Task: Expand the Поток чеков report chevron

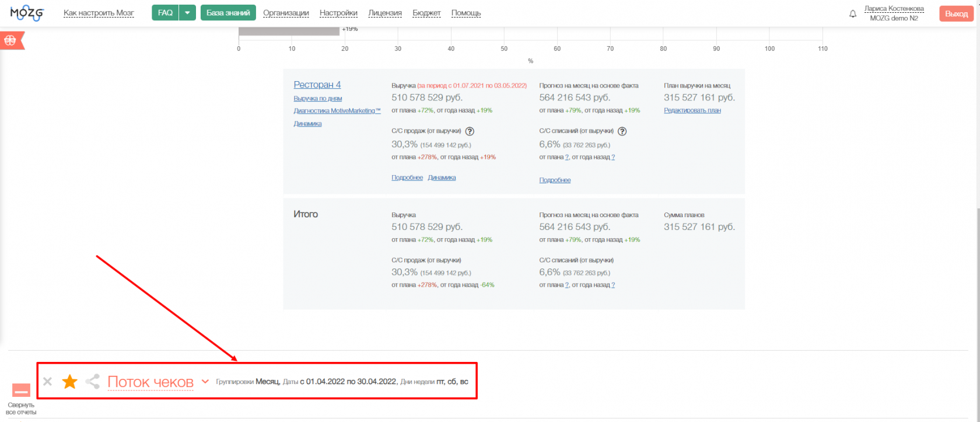Action: [205, 382]
